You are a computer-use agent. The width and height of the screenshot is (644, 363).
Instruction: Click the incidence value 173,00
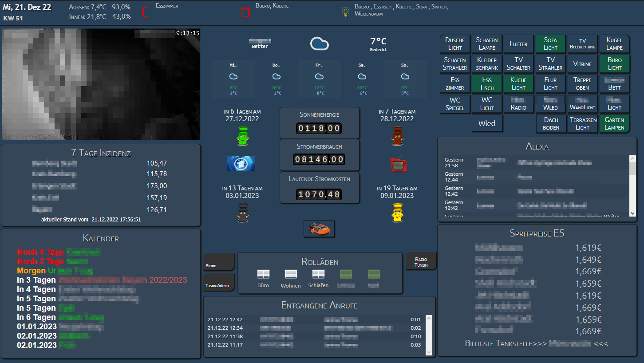[157, 186]
